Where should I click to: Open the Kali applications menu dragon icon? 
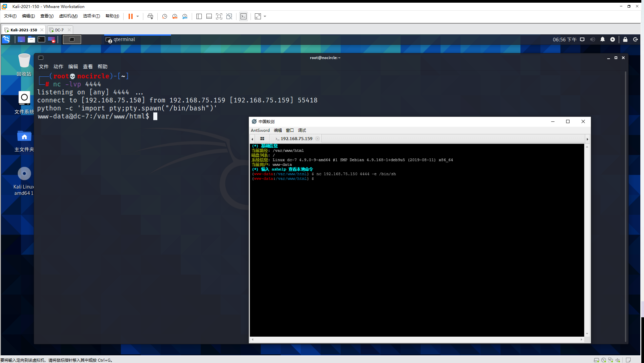click(x=6, y=39)
